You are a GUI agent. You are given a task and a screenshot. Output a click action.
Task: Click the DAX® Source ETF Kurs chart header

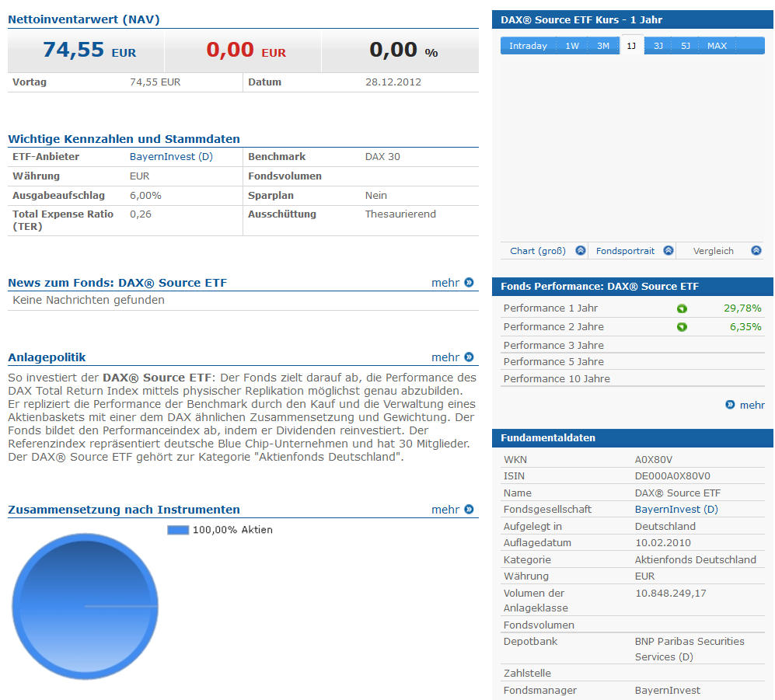coord(633,19)
